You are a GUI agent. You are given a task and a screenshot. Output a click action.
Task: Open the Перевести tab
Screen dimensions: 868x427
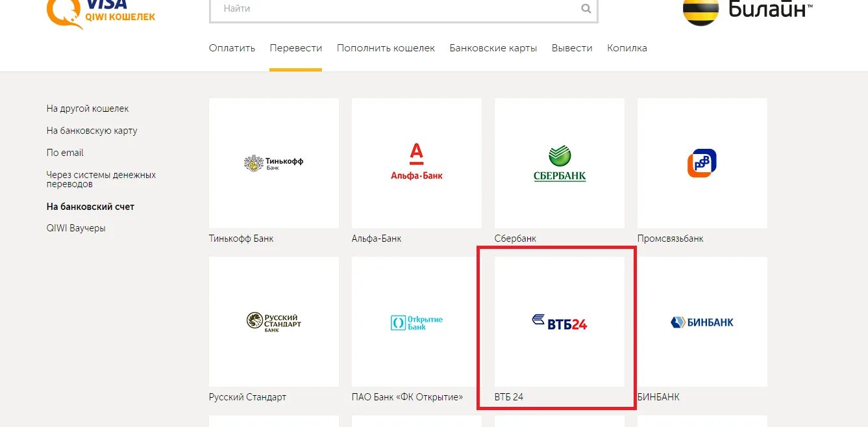pyautogui.click(x=296, y=48)
